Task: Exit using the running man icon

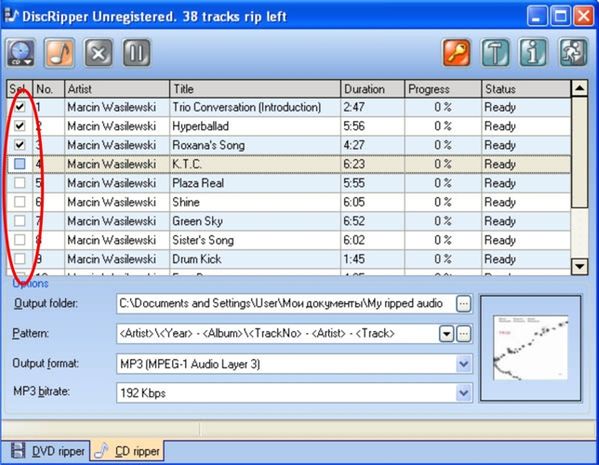Action: click(573, 53)
